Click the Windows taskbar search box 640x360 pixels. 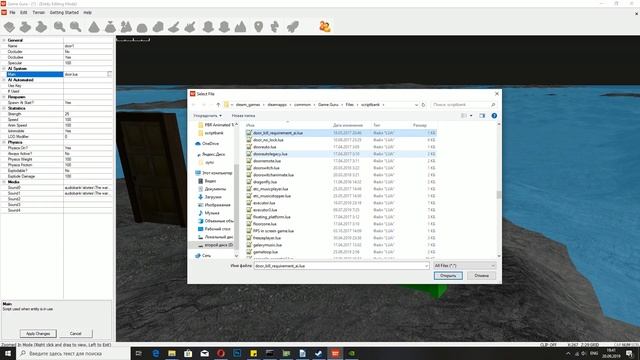pyautogui.click(x=73, y=353)
